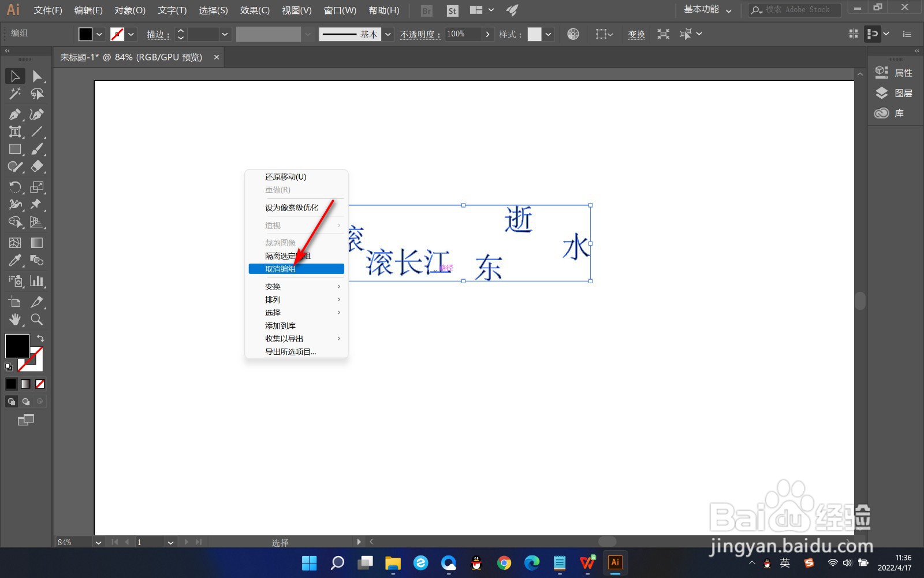Switch to Draw Normal mode
924x578 pixels.
(12, 401)
